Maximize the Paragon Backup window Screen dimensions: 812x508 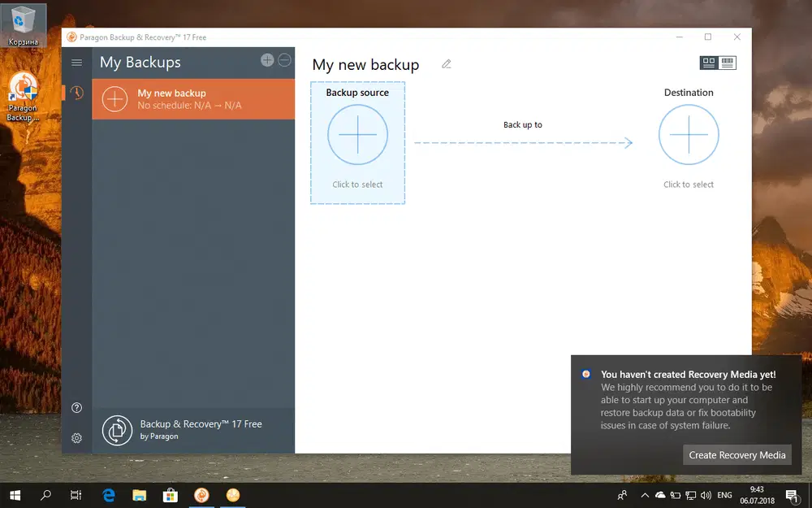point(708,37)
